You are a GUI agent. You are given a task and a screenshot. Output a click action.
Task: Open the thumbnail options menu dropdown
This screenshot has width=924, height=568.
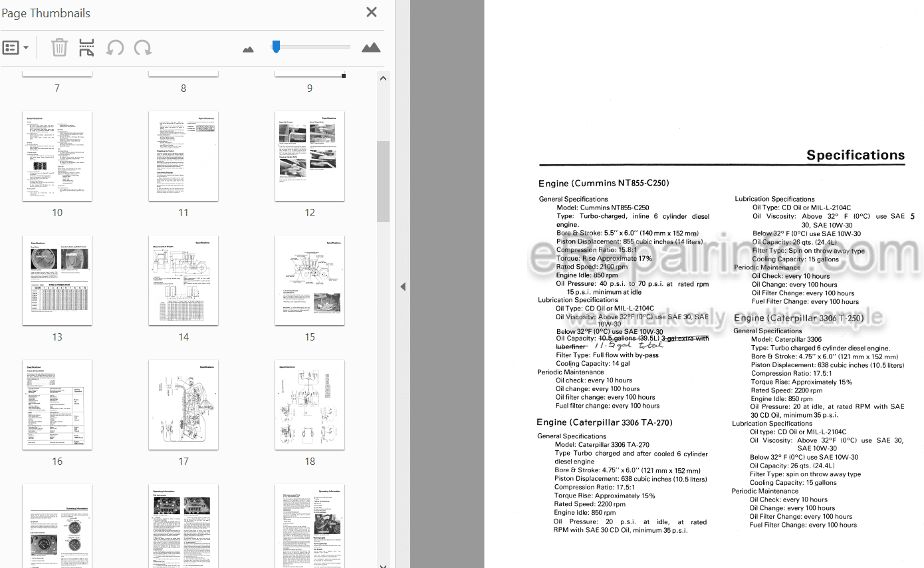click(16, 48)
